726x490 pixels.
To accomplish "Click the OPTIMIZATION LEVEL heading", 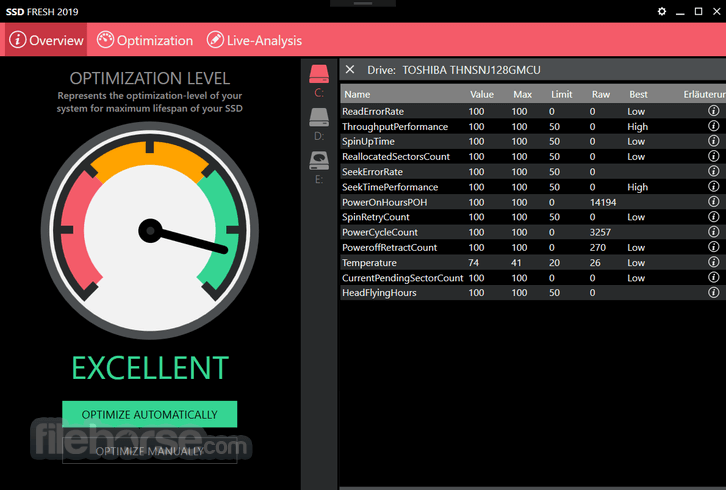I will point(150,78).
